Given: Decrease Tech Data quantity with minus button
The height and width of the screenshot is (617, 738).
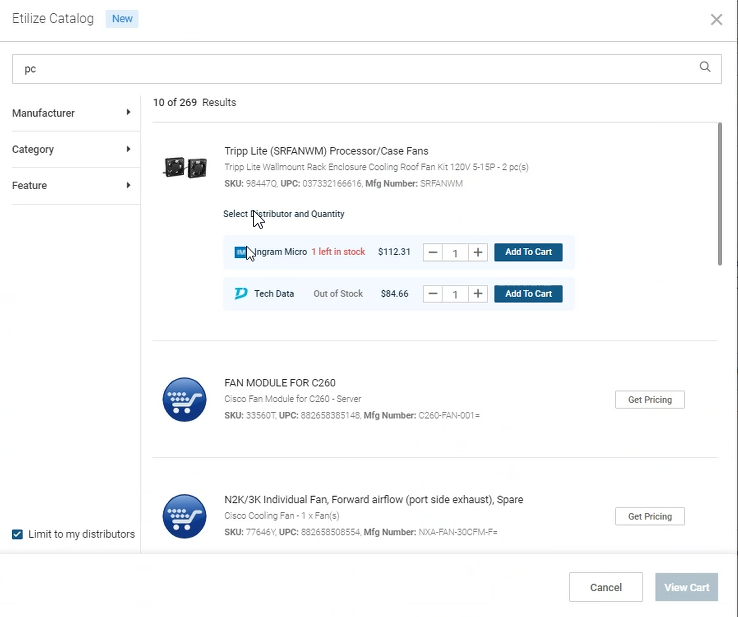Looking at the screenshot, I should (433, 294).
